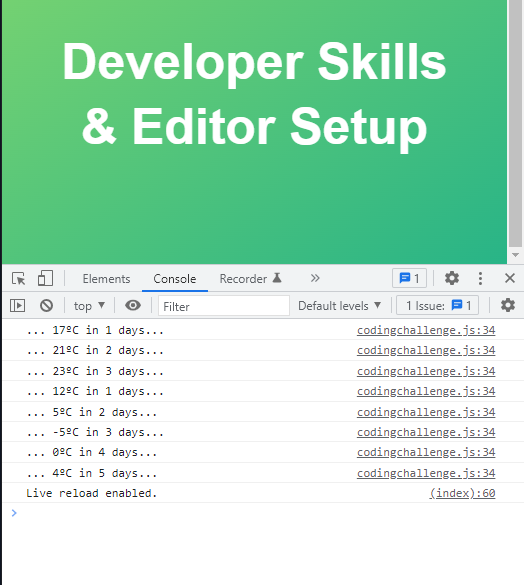Activate the inspect element picker icon
The height and width of the screenshot is (585, 524).
(x=18, y=278)
